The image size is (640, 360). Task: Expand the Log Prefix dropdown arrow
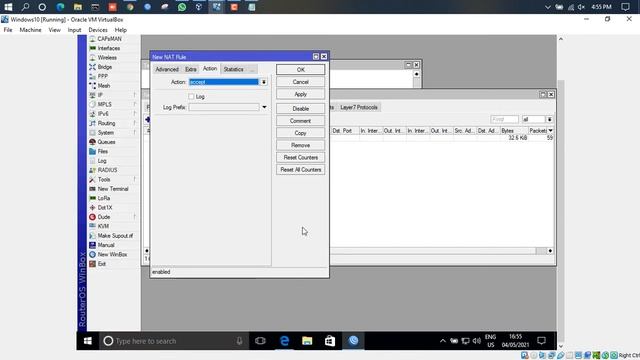point(264,107)
